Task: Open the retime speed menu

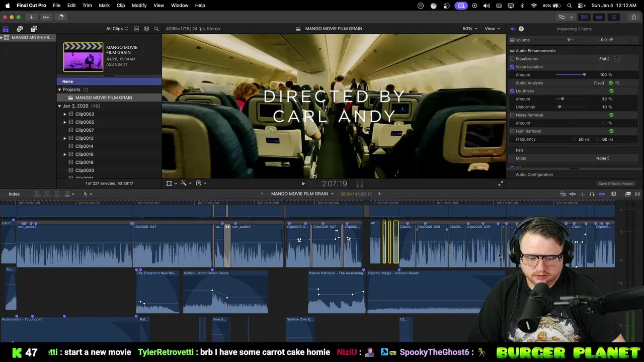Action: point(201,184)
